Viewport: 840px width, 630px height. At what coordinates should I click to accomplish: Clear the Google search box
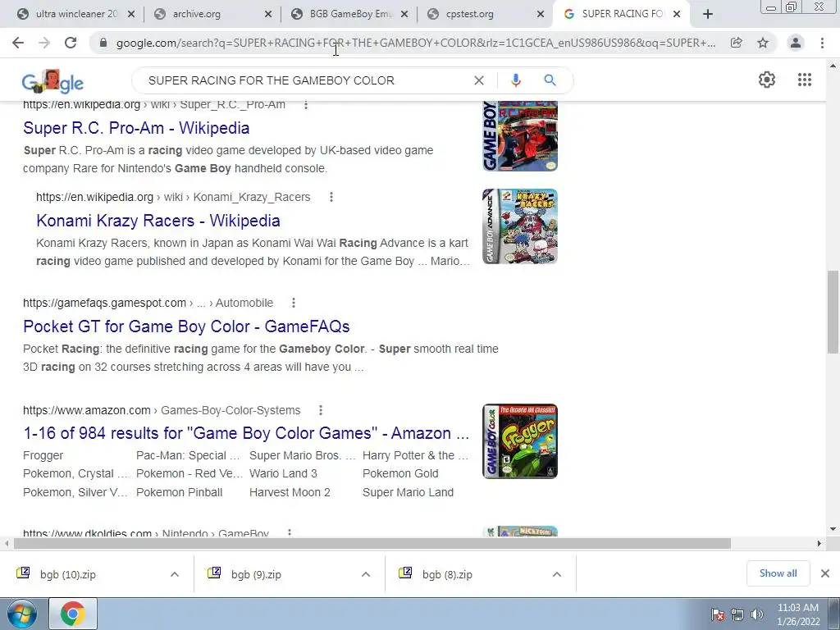click(x=479, y=80)
